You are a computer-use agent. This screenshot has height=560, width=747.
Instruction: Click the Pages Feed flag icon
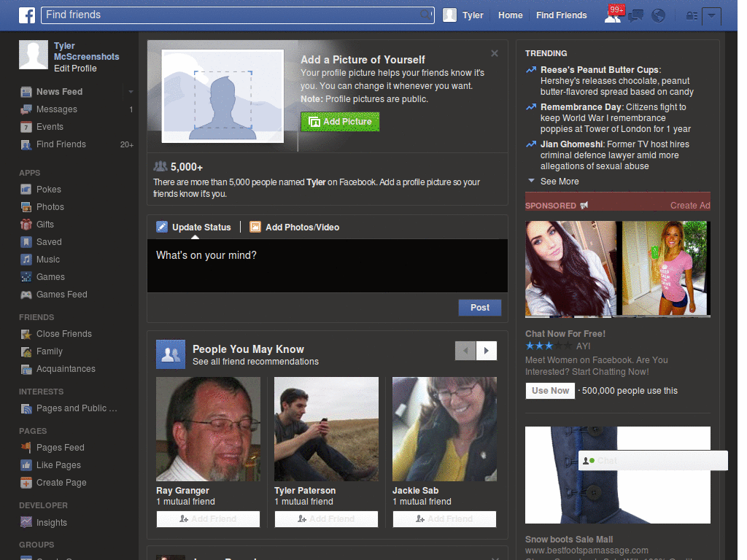[x=26, y=448]
